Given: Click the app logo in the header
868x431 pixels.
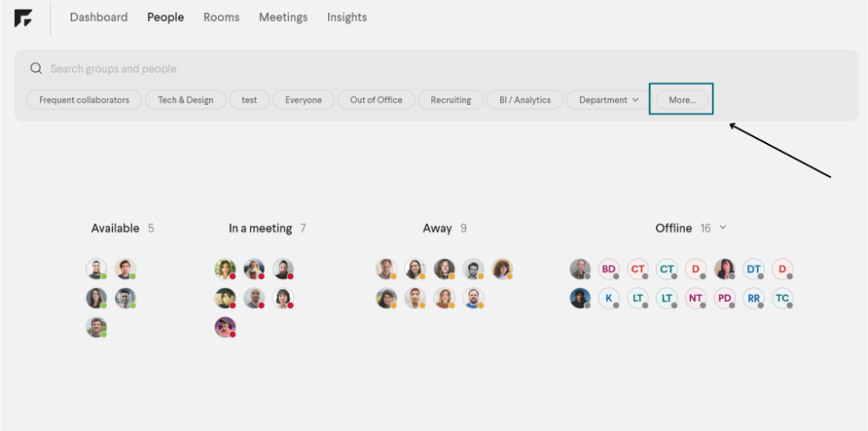Looking at the screenshot, I should [x=23, y=18].
